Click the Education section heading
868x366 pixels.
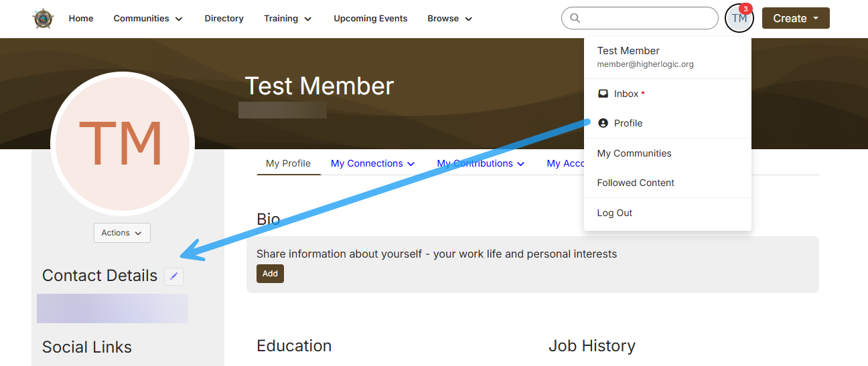coord(294,346)
